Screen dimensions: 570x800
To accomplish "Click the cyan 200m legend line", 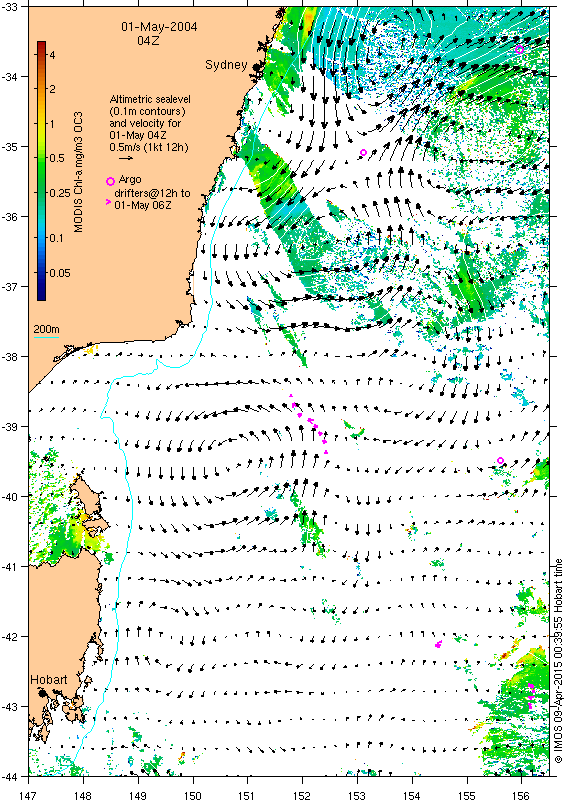I will 46,336.
